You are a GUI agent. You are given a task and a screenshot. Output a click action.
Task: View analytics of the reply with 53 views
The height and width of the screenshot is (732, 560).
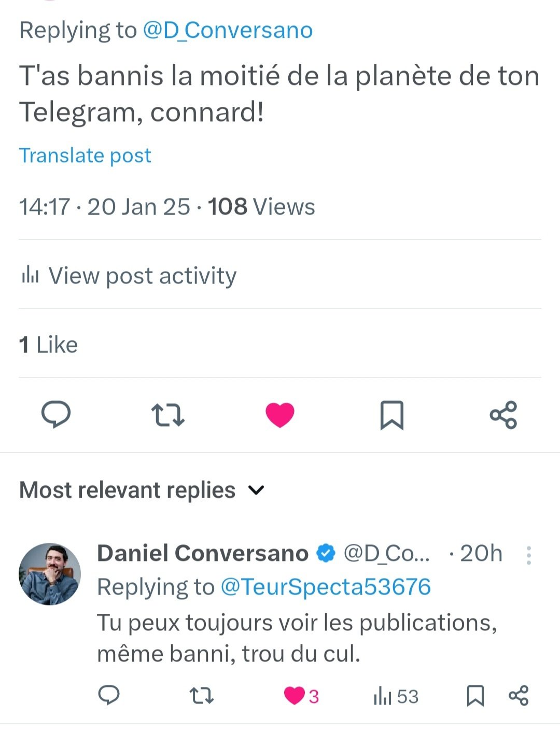396,696
